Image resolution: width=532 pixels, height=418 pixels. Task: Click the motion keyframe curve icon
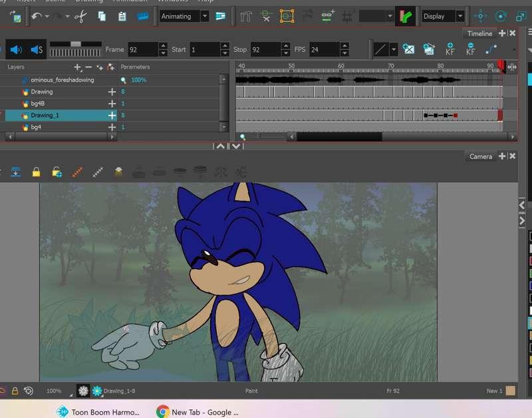pyautogui.click(x=491, y=49)
